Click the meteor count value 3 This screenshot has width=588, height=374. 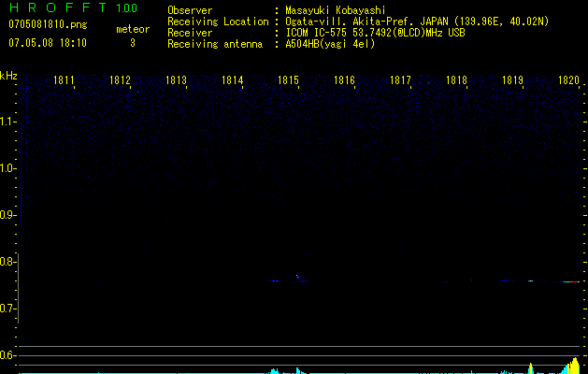coord(133,43)
